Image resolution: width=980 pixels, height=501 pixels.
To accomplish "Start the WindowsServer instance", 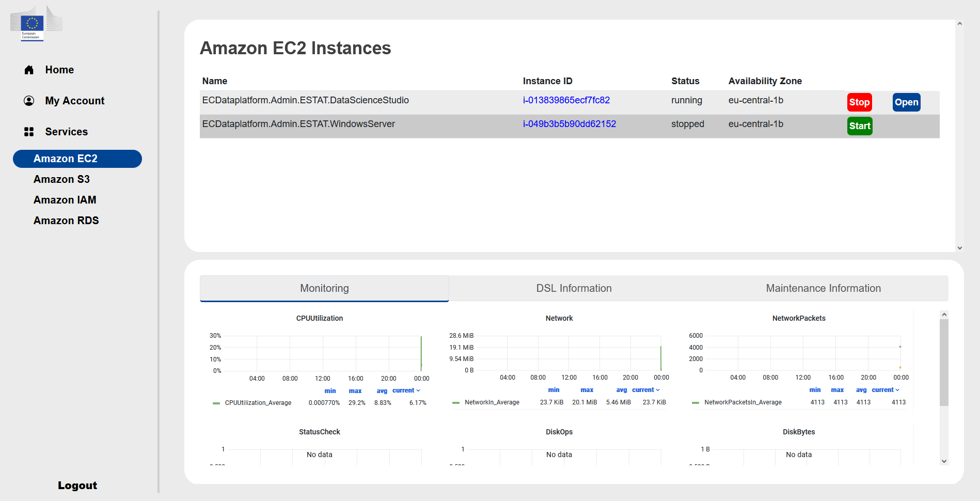I will coord(860,126).
